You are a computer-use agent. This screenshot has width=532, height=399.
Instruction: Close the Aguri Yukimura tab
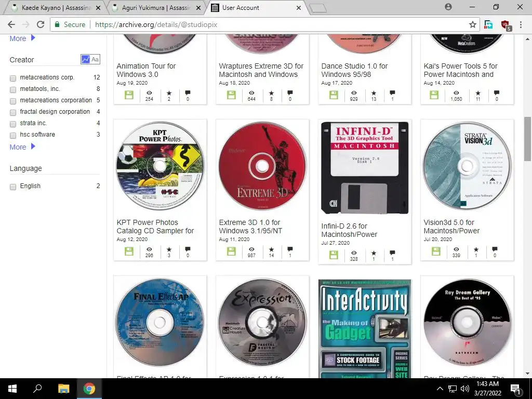tap(198, 8)
